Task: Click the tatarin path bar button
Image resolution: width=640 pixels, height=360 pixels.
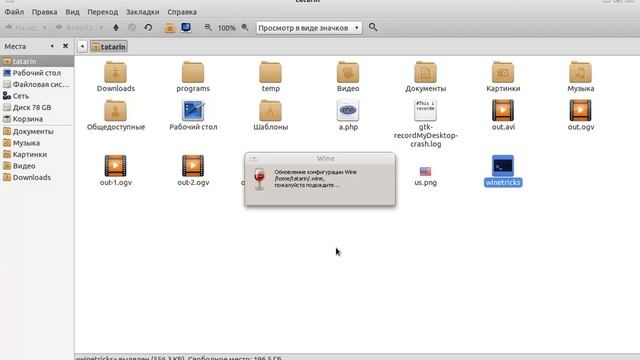Action: pos(109,47)
